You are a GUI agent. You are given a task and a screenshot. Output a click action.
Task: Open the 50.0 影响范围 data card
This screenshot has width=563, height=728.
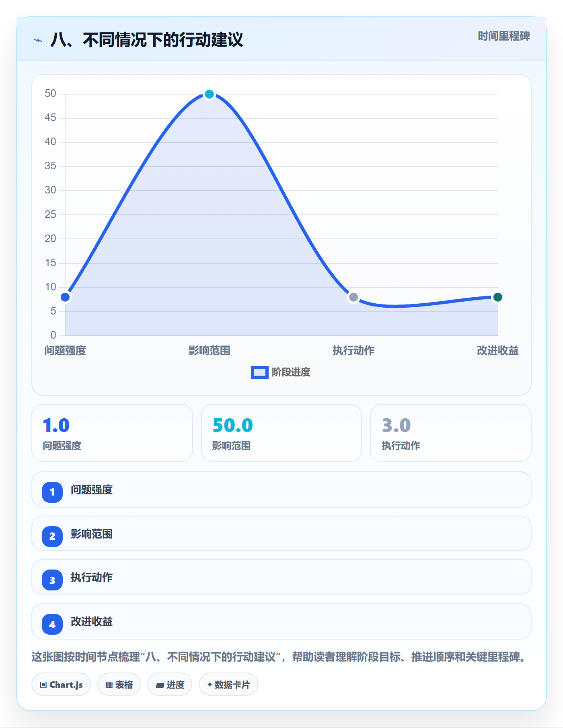281,433
